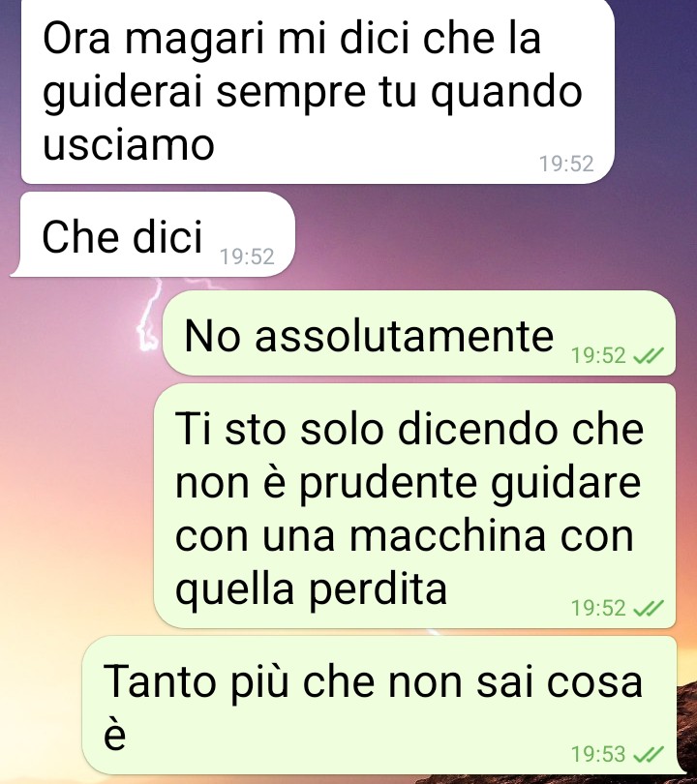
Task: Click the 19:53 timestamp on the last message
Action: (598, 753)
